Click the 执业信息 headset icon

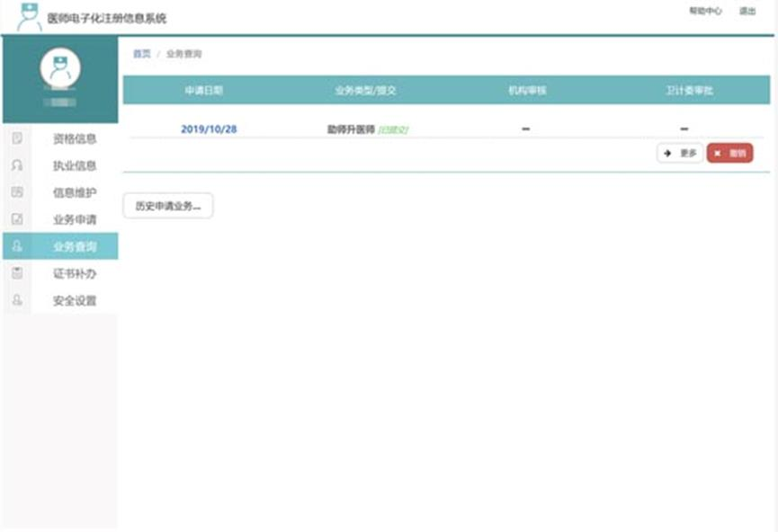[x=16, y=165]
